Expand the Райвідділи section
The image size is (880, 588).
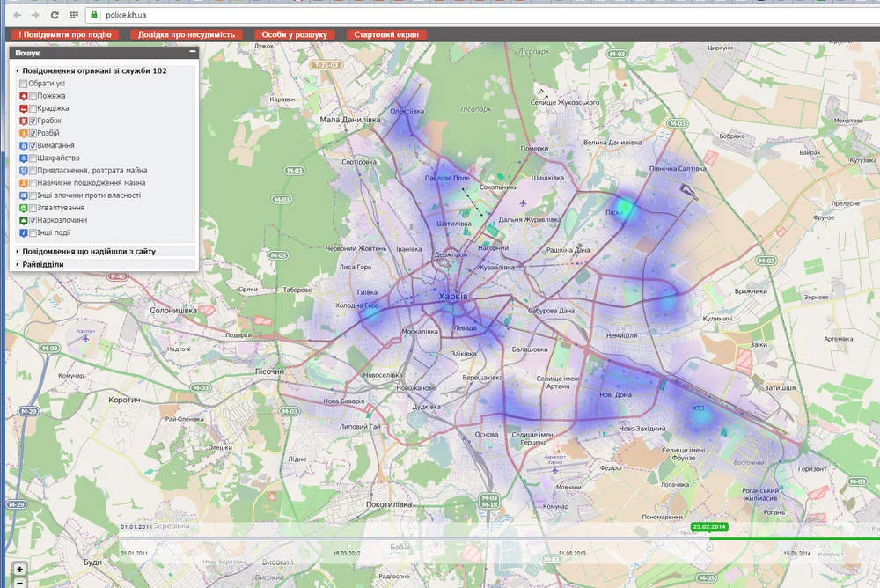(x=105, y=265)
